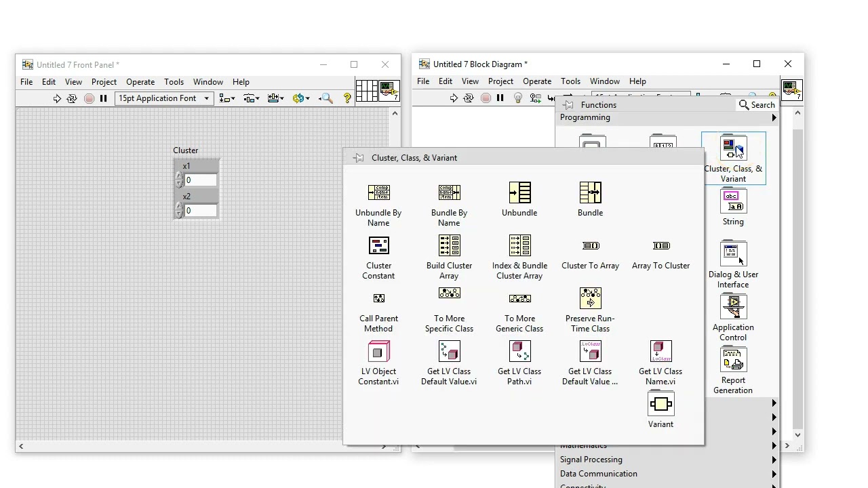
Task: Pin the Functions palette
Action: click(568, 105)
